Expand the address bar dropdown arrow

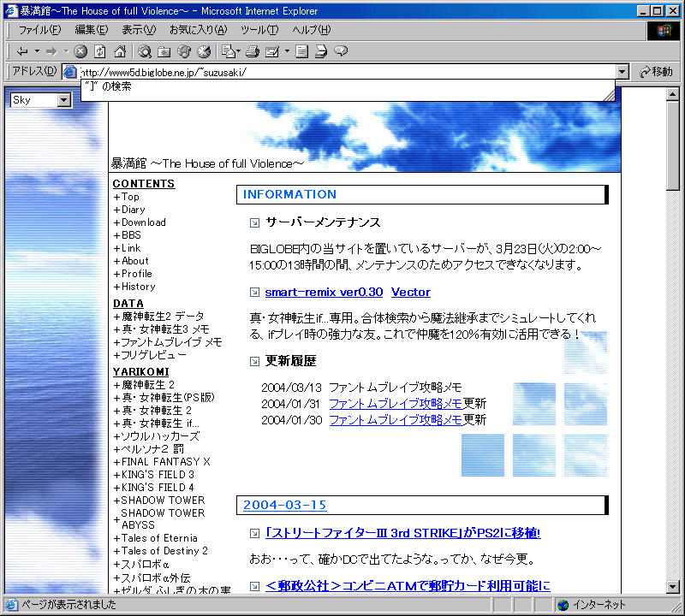click(x=622, y=72)
